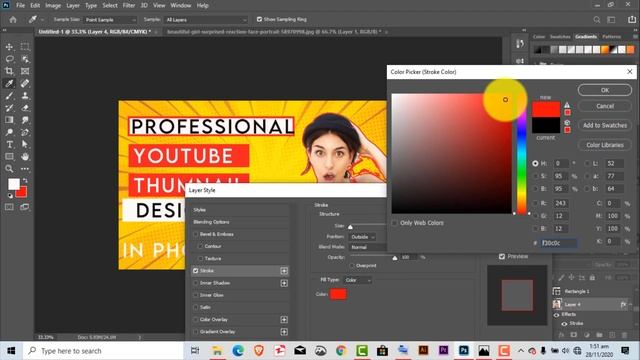Select the Lasso tool
The height and width of the screenshot is (360, 640).
pos(9,59)
